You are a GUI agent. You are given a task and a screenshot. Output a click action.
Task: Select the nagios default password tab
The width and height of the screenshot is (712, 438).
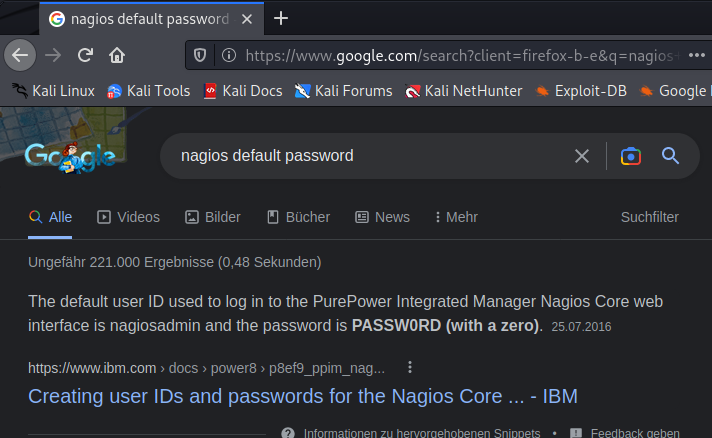point(151,19)
